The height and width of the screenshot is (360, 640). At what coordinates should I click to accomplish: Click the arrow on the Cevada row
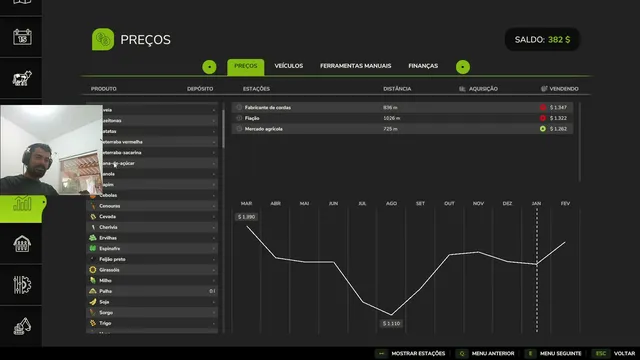point(213,217)
